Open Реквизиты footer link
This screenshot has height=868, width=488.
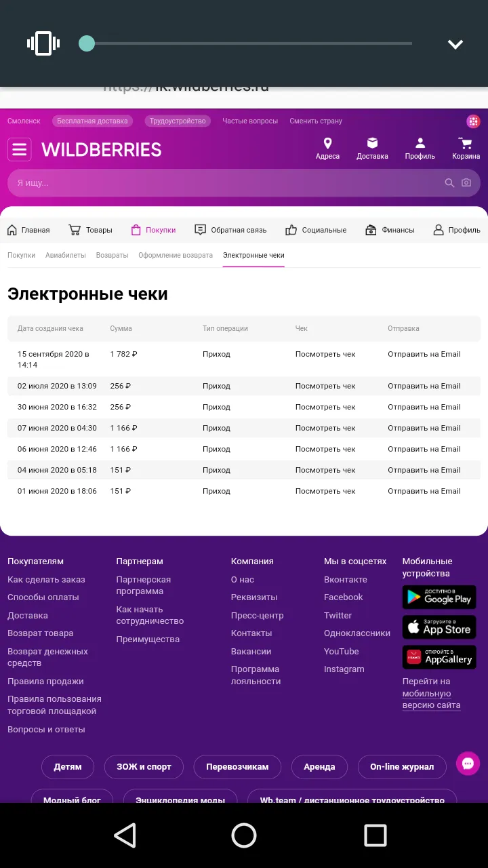coord(254,597)
